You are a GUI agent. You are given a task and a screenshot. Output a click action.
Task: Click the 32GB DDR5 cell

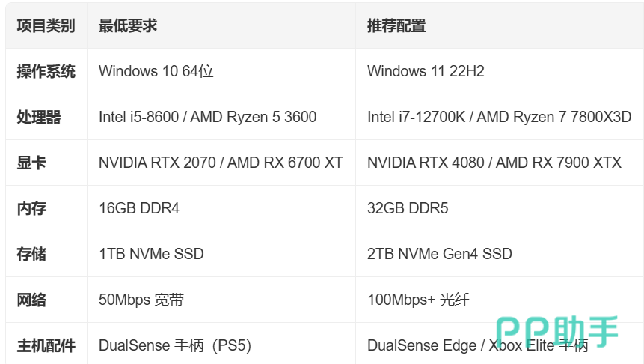500,208
